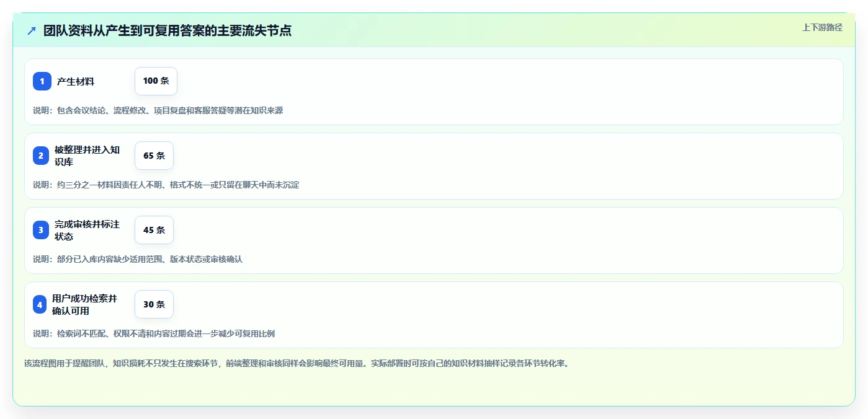This screenshot has width=868, height=419.
Task: Click the step 3 number badge
Action: click(41, 230)
